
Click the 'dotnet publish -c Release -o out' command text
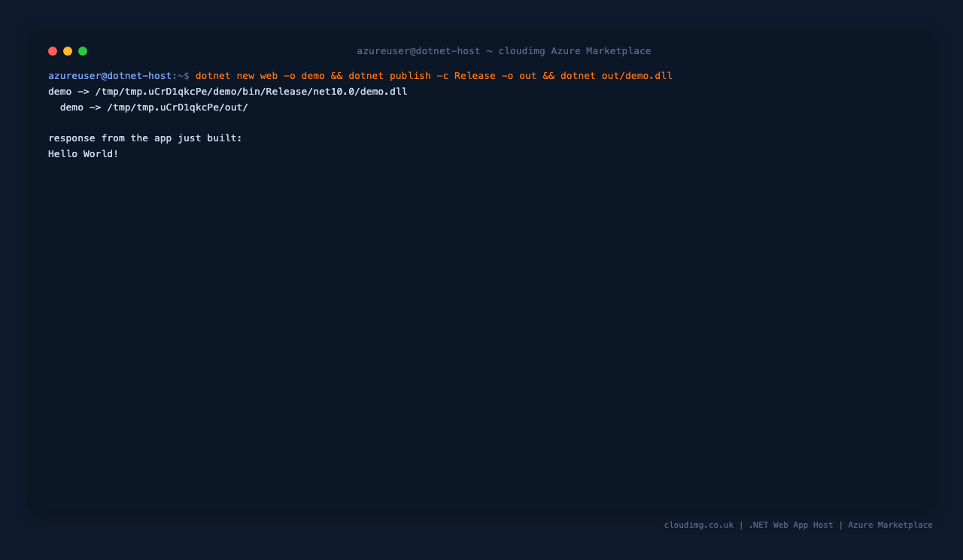[442, 76]
